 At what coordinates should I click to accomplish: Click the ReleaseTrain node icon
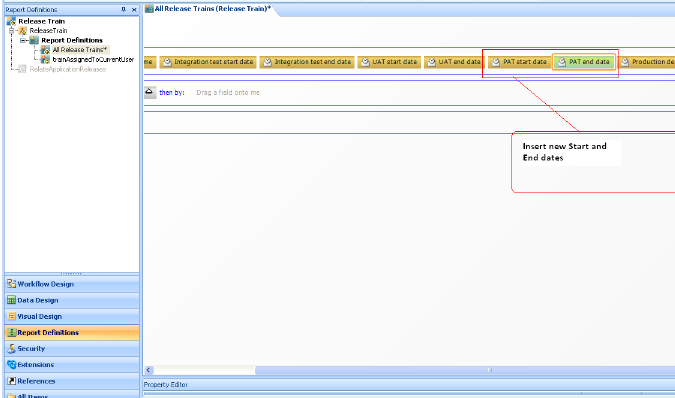(22, 31)
